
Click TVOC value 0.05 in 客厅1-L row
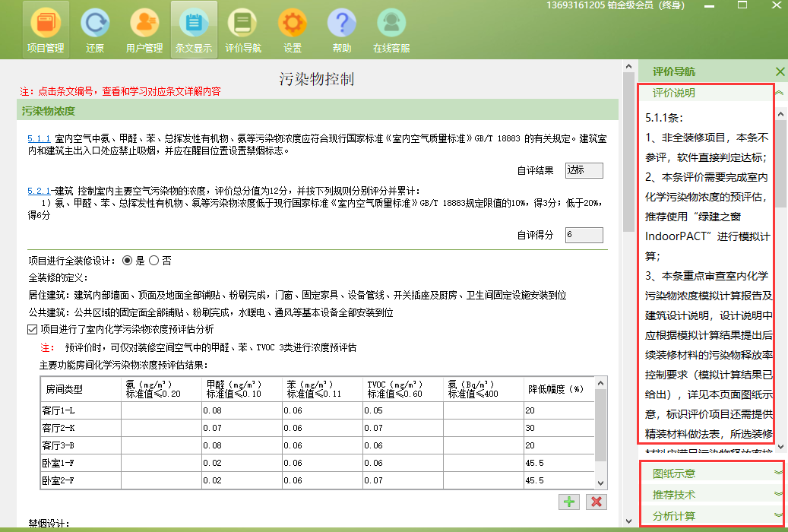pos(403,410)
